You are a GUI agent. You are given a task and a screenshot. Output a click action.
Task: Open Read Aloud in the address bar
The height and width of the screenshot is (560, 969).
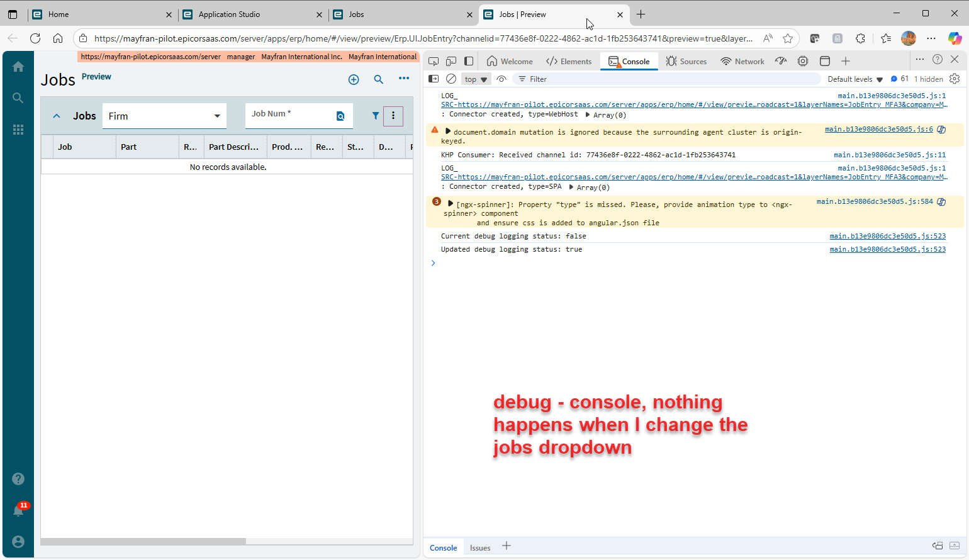pyautogui.click(x=768, y=38)
